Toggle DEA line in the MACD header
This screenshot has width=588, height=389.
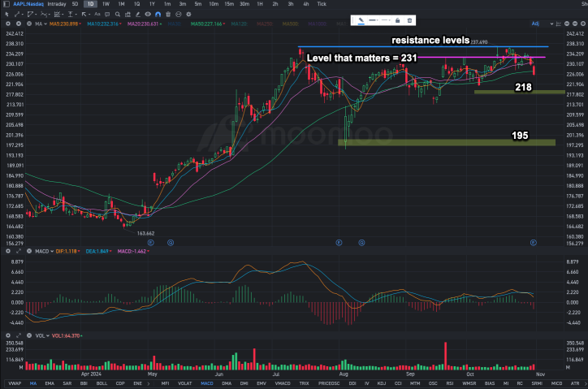point(98,251)
